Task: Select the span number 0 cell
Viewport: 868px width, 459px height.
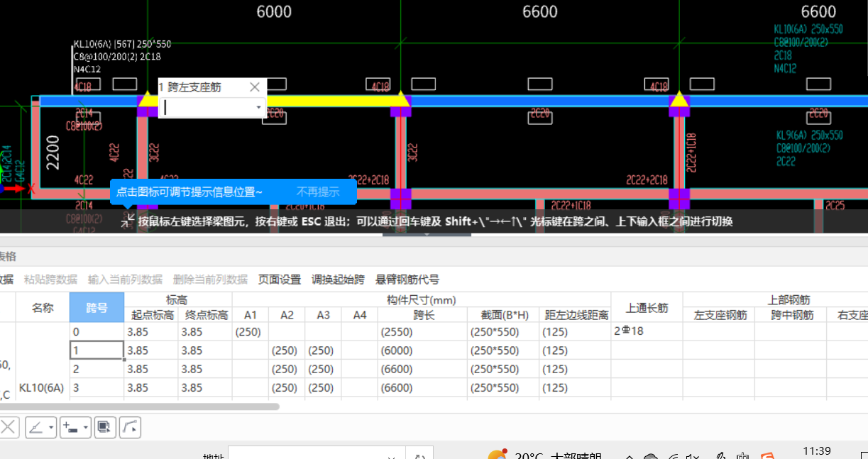Action: [97, 331]
